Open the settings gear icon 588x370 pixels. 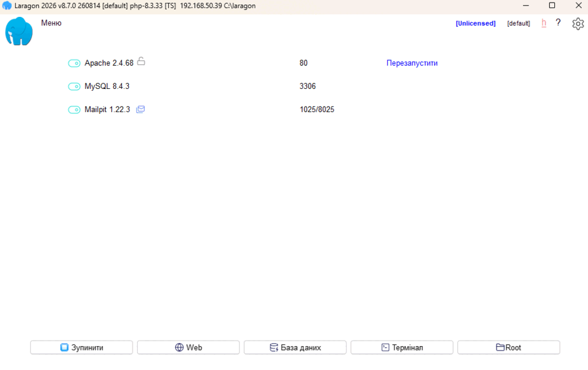578,24
